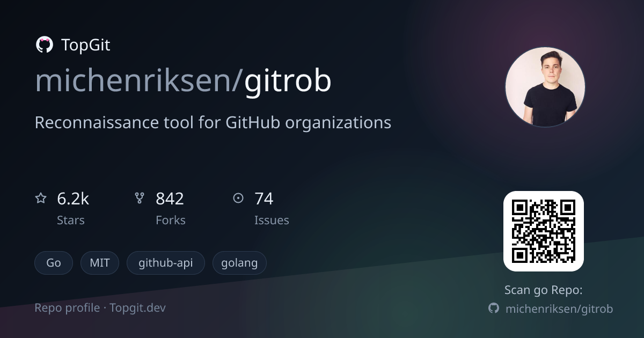Screen dimensions: 644x338
Task: Click the Reconnaissance tool description text
Action: (x=213, y=123)
